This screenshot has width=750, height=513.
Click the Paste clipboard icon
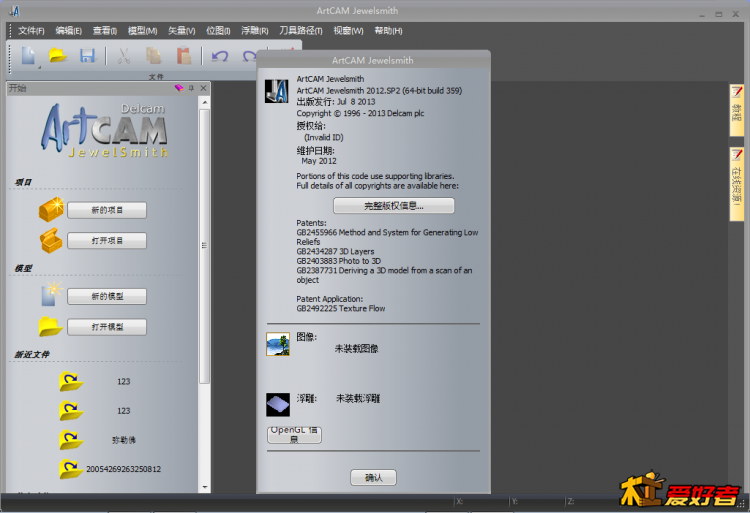pos(184,56)
